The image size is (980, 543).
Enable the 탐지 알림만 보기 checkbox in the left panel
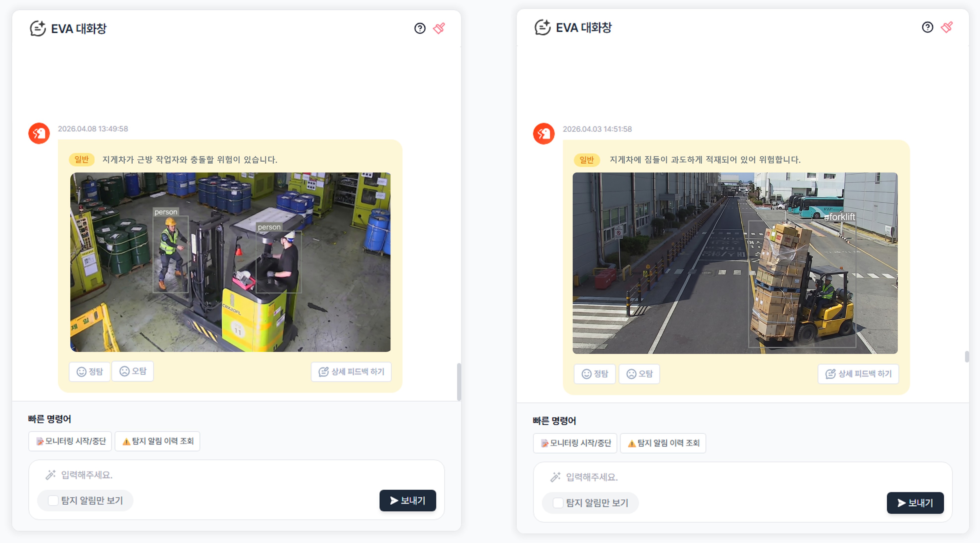53,500
